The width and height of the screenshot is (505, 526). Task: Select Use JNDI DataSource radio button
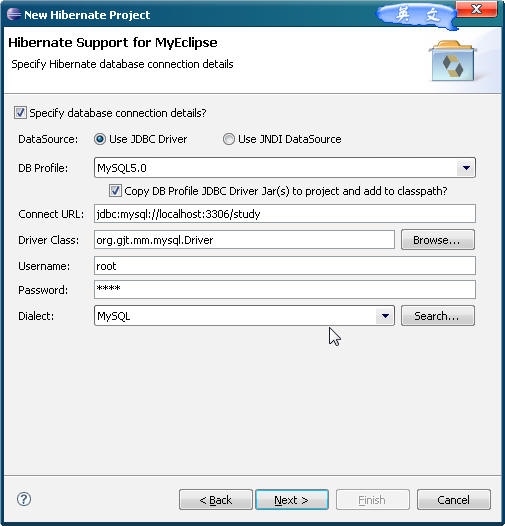pyautogui.click(x=229, y=139)
